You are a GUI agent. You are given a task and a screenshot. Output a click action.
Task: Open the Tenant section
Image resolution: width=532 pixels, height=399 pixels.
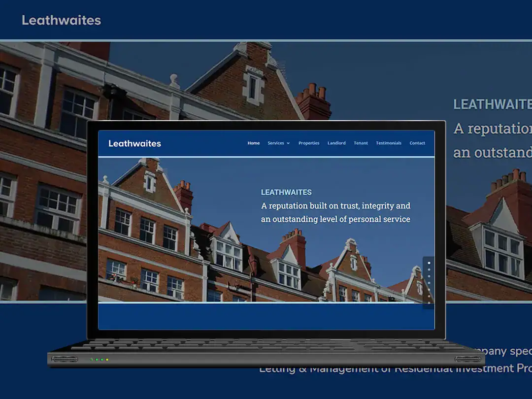click(x=361, y=143)
